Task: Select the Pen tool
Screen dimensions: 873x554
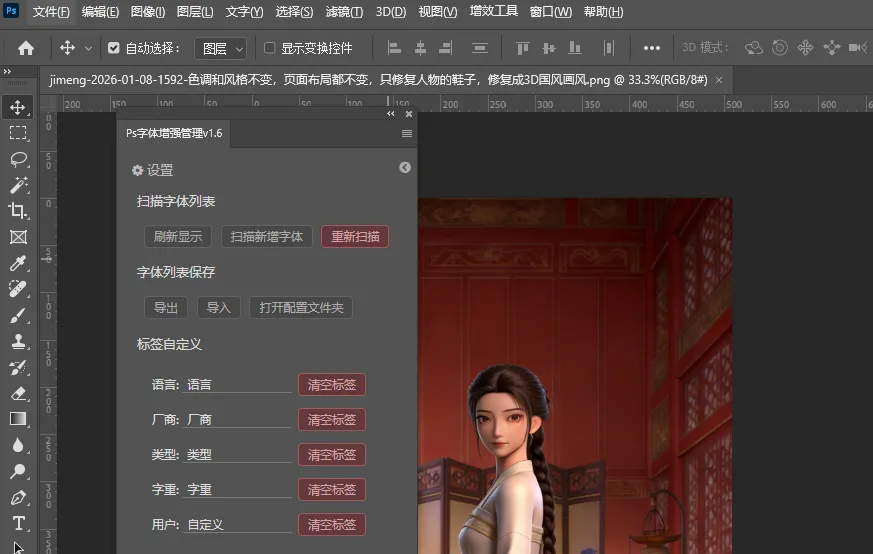Action: 18,497
